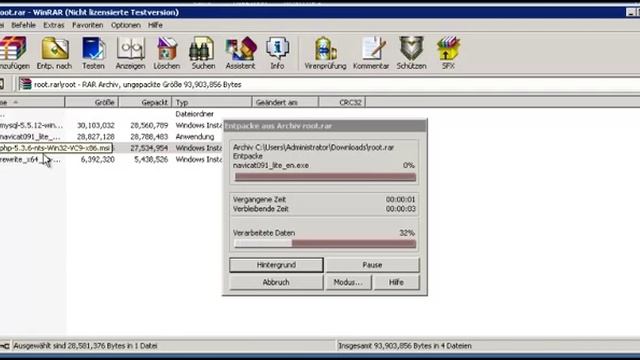This screenshot has width=640, height=360.
Task: Click the archive path address field
Action: [329, 84]
